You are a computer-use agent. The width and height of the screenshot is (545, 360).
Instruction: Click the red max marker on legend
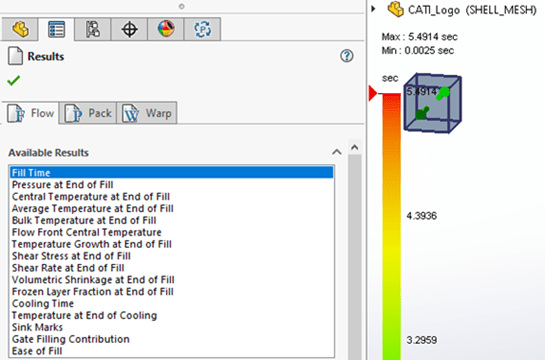click(x=373, y=93)
